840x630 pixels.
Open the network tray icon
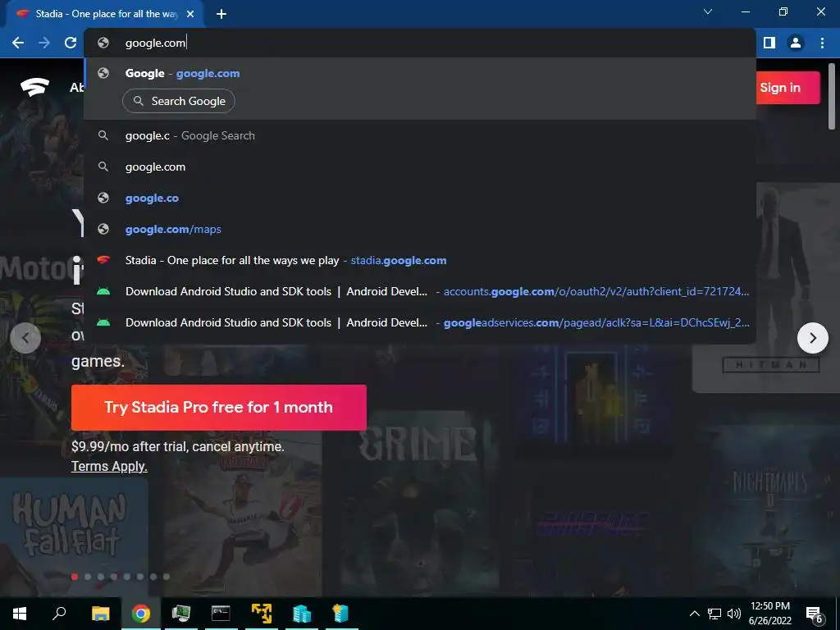714,614
